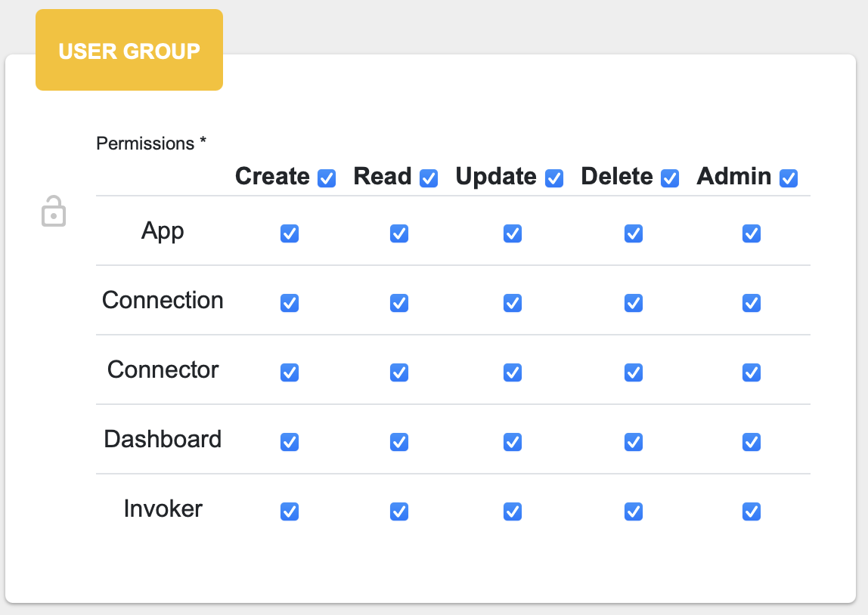This screenshot has width=868, height=615.
Task: Click the App row label
Action: 163,231
